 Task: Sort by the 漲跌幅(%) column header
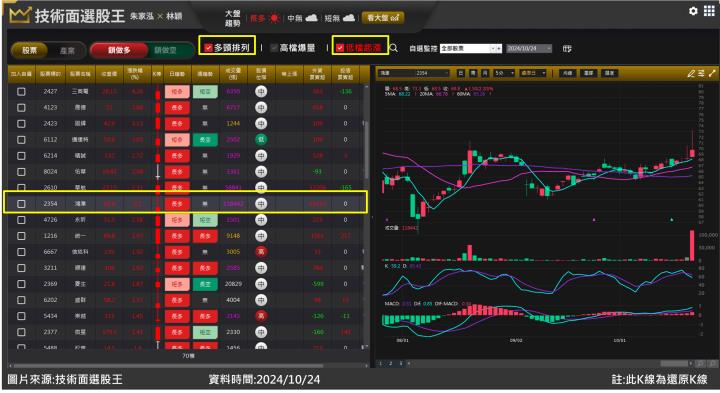(x=135, y=74)
